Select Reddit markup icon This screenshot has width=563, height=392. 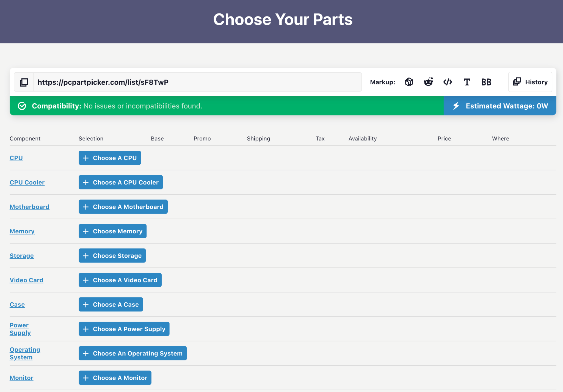(x=428, y=82)
